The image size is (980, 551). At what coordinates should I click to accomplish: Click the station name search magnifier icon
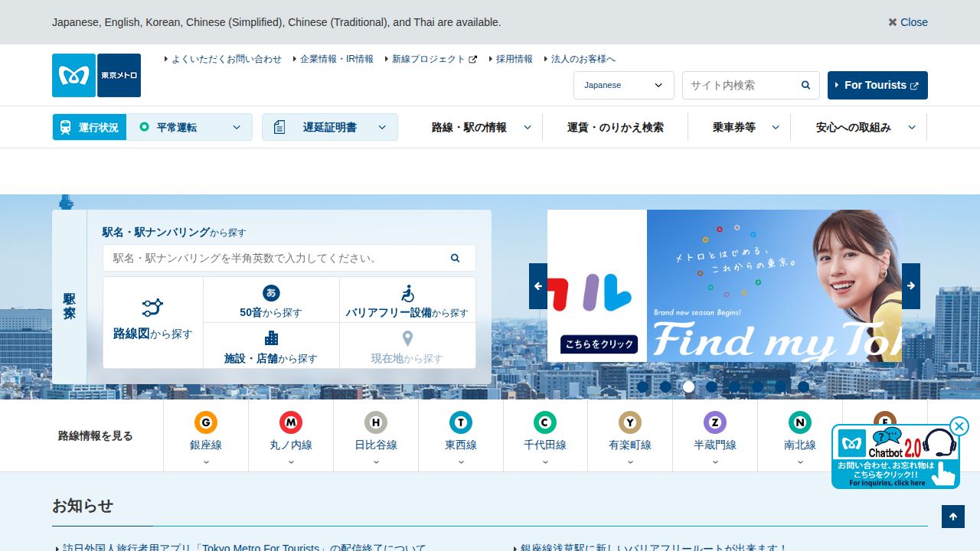(x=455, y=258)
